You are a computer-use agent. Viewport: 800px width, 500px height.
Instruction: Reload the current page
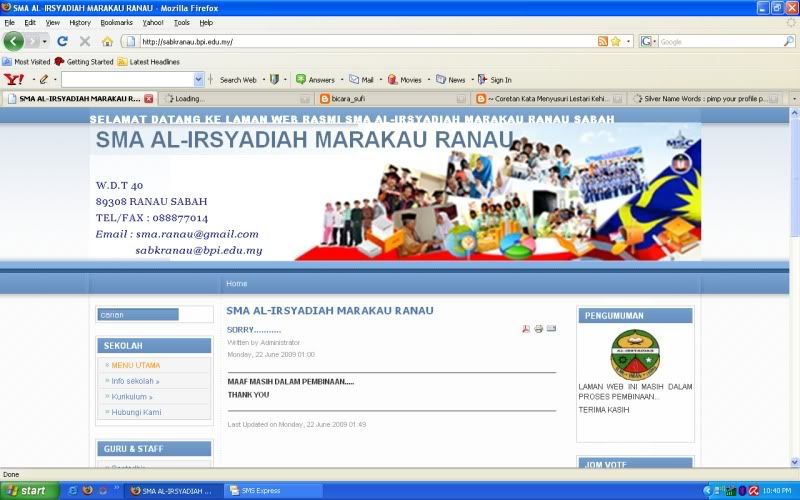[62, 41]
